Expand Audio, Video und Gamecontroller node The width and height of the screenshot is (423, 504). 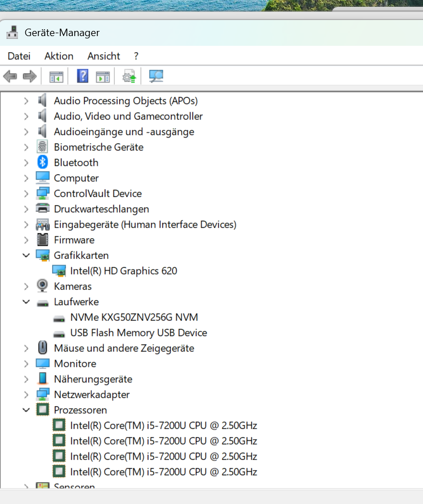coord(26,116)
